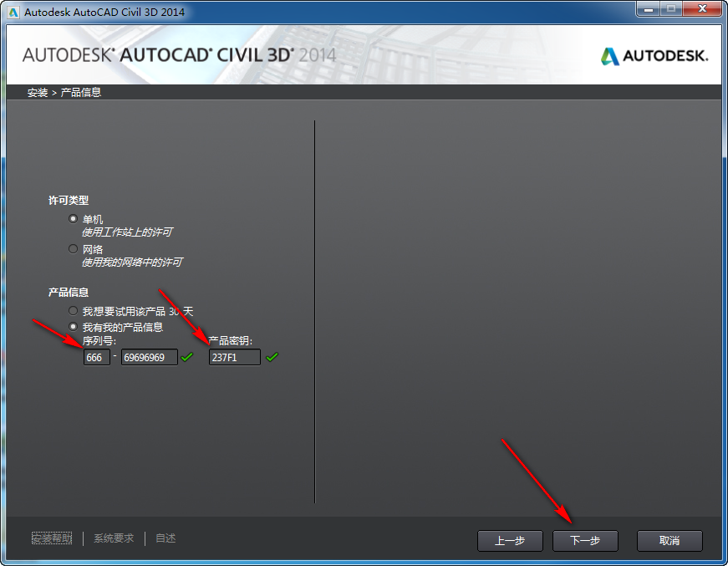This screenshot has height=566, width=728.
Task: Open the 安装帮助 installation help link
Action: point(52,538)
